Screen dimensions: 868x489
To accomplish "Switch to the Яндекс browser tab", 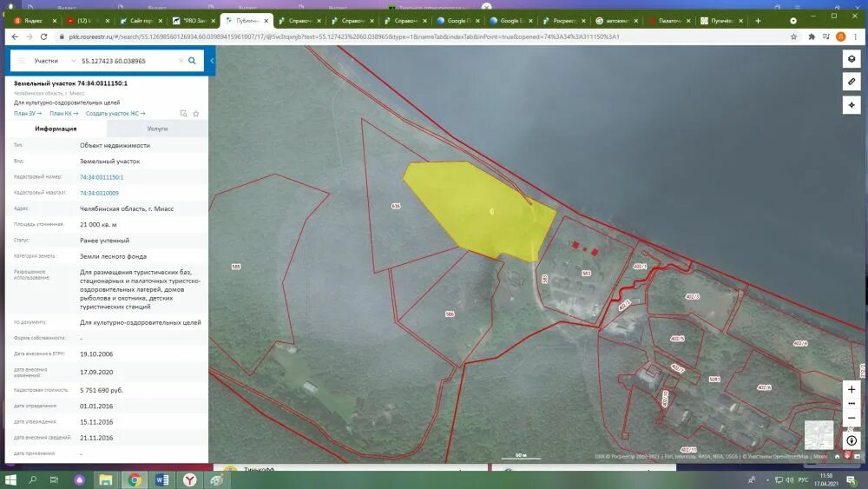I will coord(35,21).
